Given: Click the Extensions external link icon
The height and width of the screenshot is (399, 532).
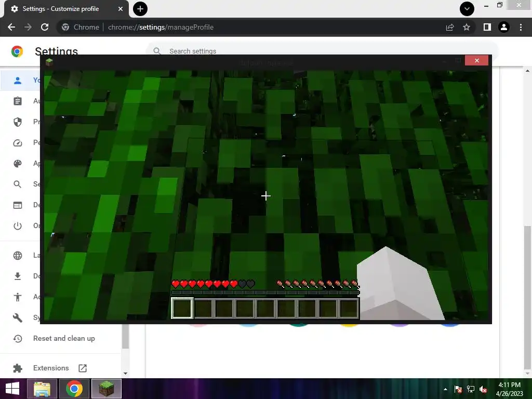Looking at the screenshot, I should (83, 368).
